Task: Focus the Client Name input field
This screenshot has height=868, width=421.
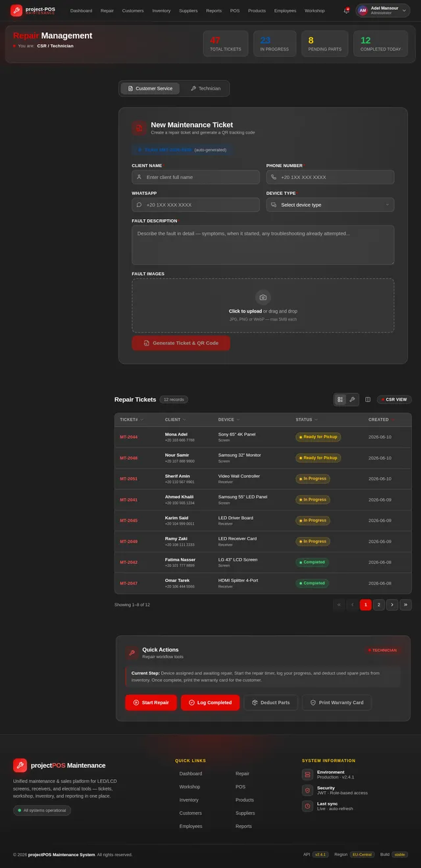Action: point(196,177)
